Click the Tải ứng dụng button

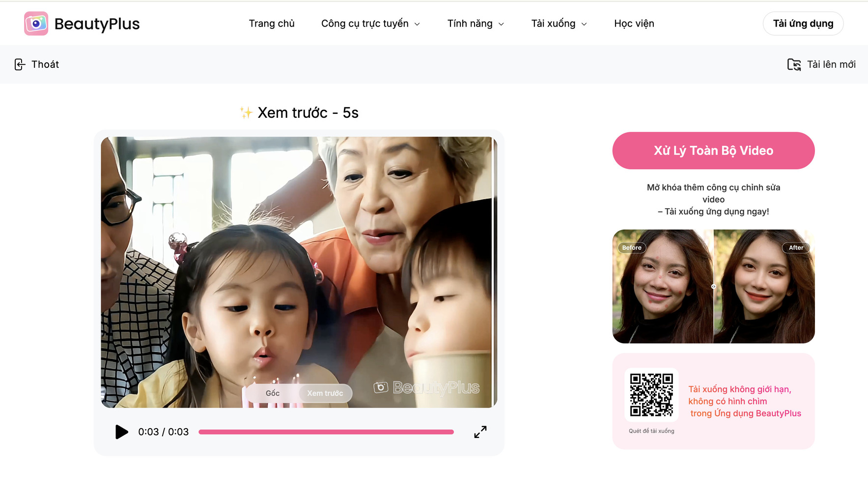(x=803, y=24)
